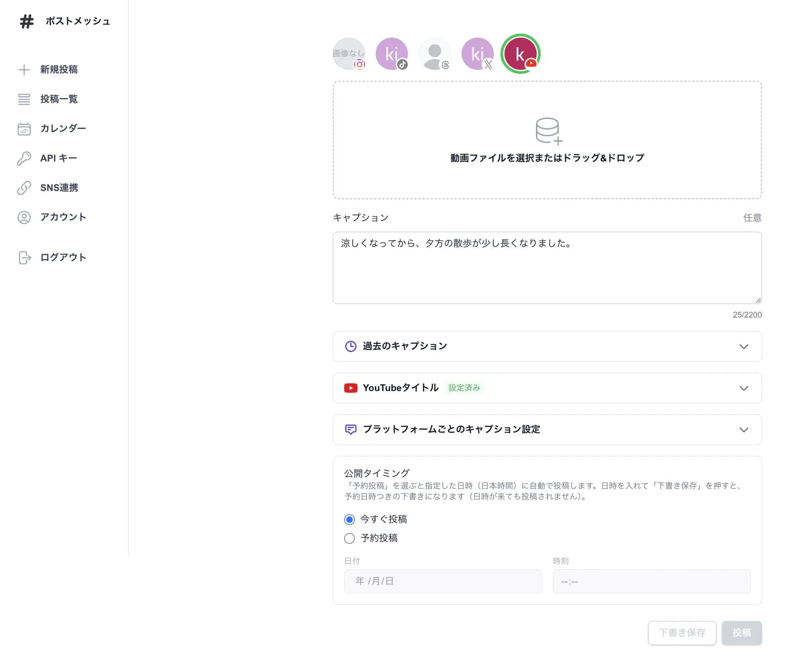Image resolution: width=805 pixels, height=672 pixels.
Task: Deselect the highlighted YouTube account avatar
Action: pyautogui.click(x=520, y=54)
